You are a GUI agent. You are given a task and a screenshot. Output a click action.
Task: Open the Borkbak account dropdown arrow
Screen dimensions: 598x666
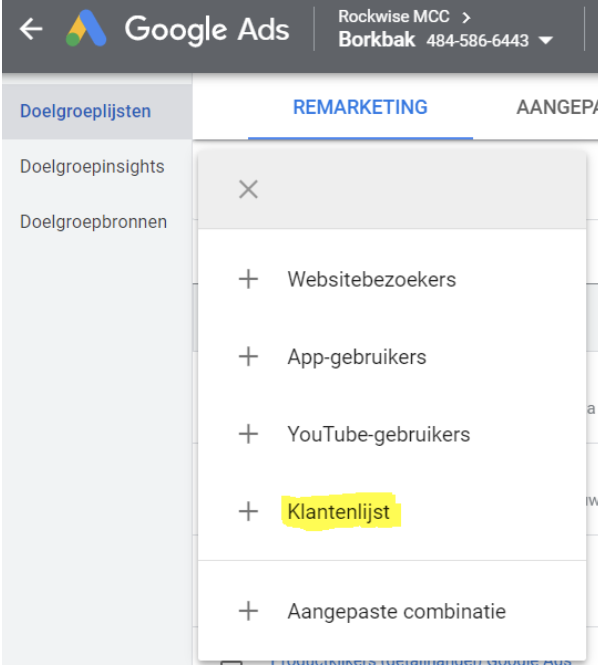(545, 41)
